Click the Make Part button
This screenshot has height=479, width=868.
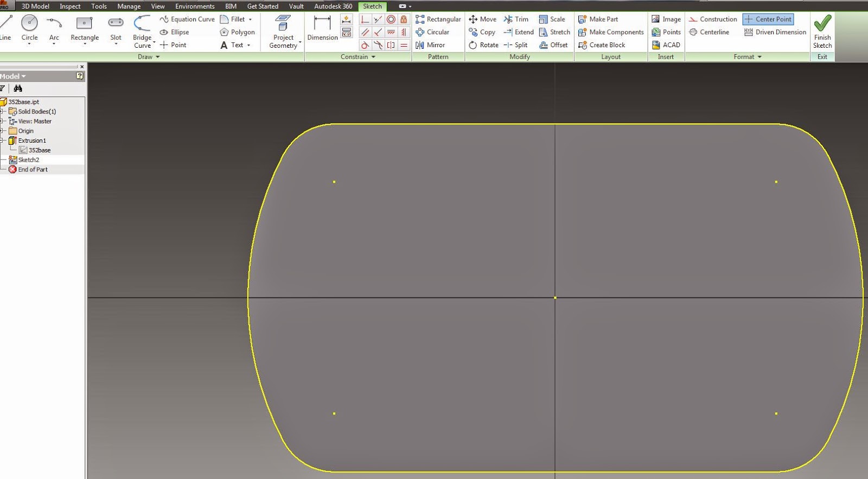(x=598, y=19)
